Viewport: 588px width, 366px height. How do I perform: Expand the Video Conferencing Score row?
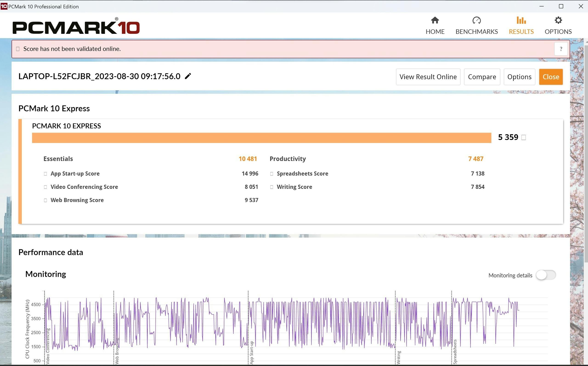coord(45,187)
